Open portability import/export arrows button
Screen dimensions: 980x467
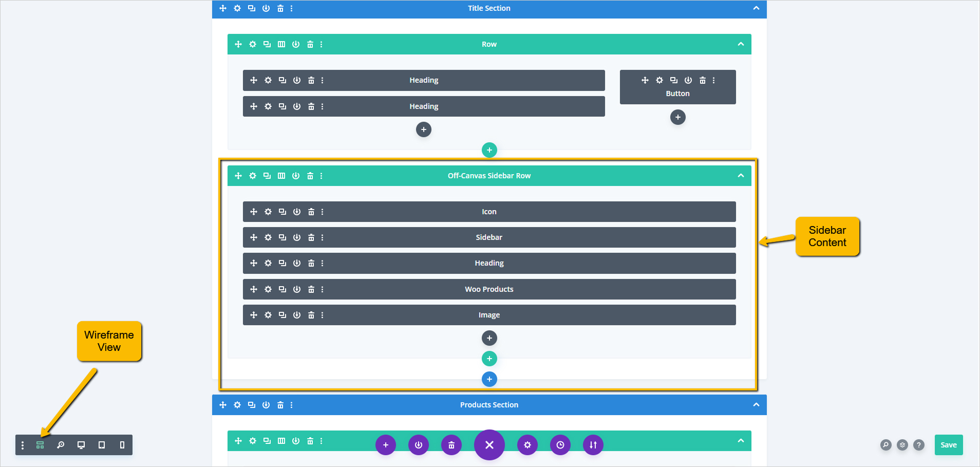point(593,445)
